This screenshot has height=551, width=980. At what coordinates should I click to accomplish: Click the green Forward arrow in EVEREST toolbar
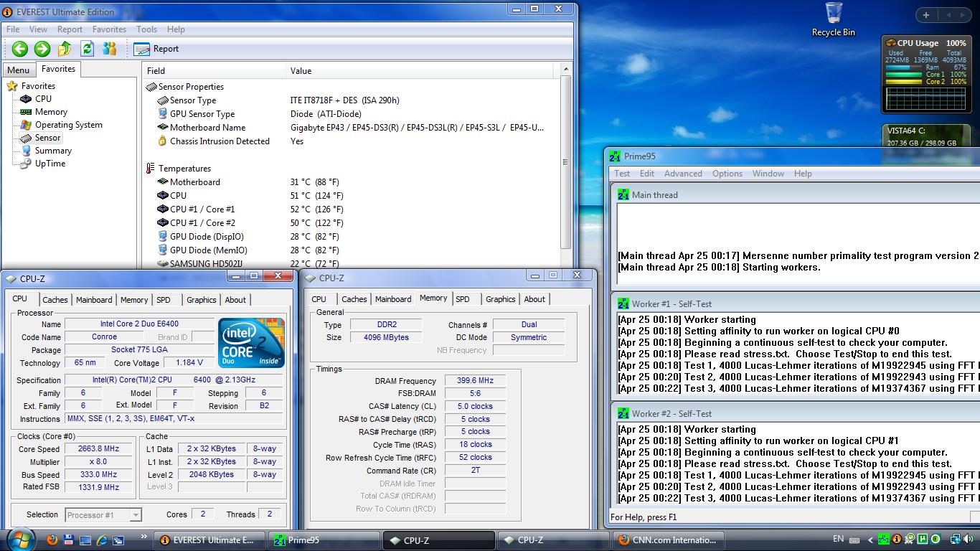click(42, 49)
